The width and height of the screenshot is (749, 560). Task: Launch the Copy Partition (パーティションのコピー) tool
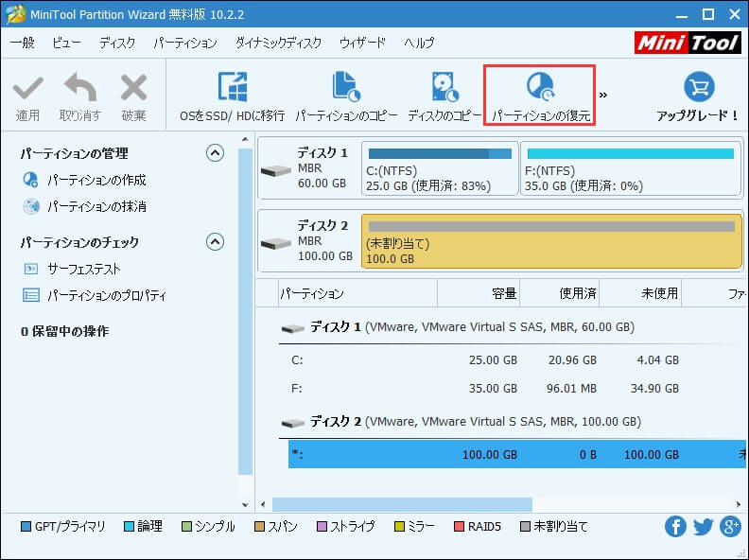[x=346, y=97]
